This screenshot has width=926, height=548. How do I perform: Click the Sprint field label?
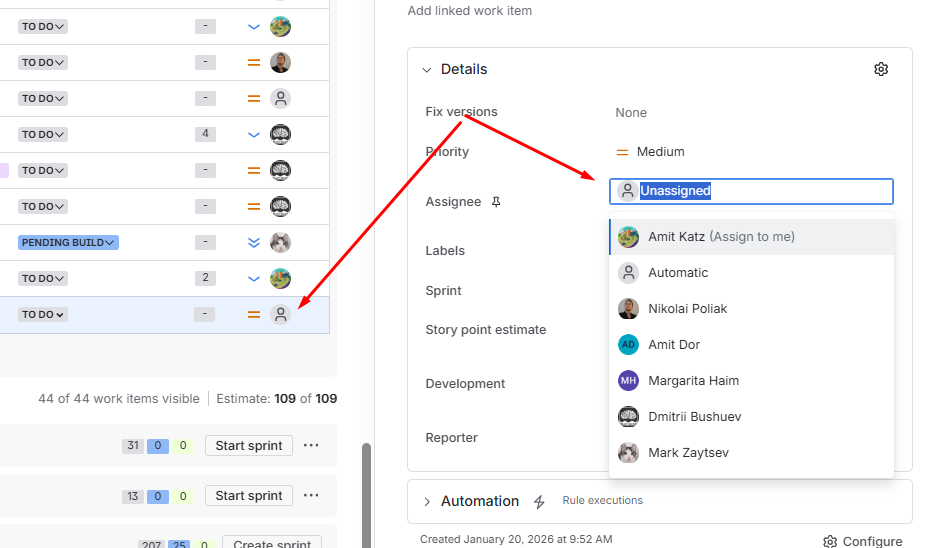click(444, 291)
